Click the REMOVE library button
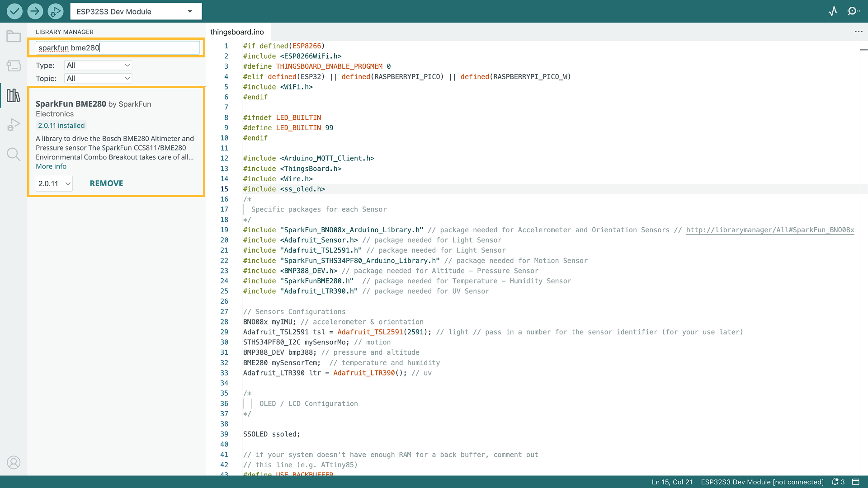 pyautogui.click(x=106, y=183)
